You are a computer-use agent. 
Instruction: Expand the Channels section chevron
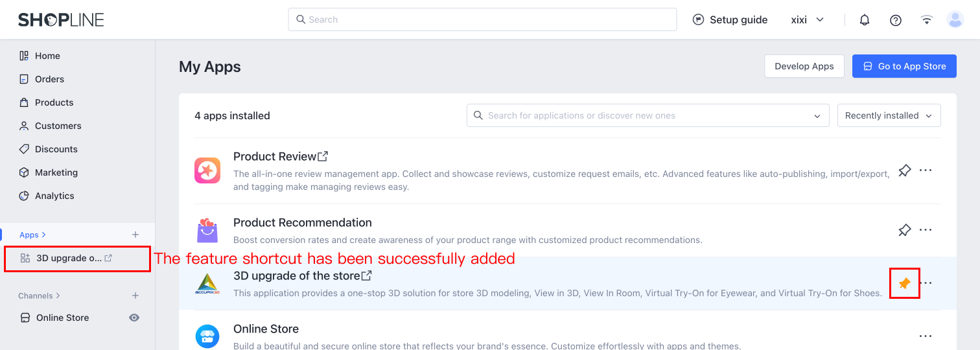click(x=58, y=296)
